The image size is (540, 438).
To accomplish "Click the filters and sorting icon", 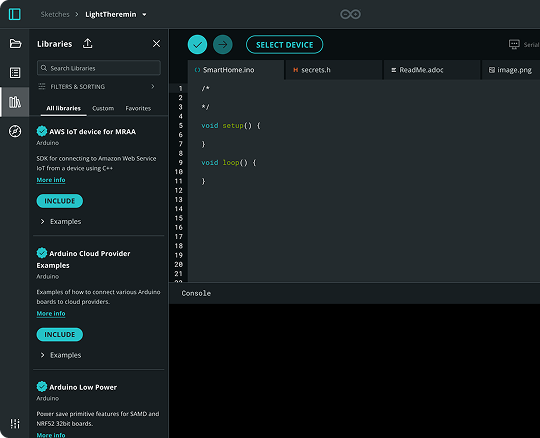I will [42, 86].
